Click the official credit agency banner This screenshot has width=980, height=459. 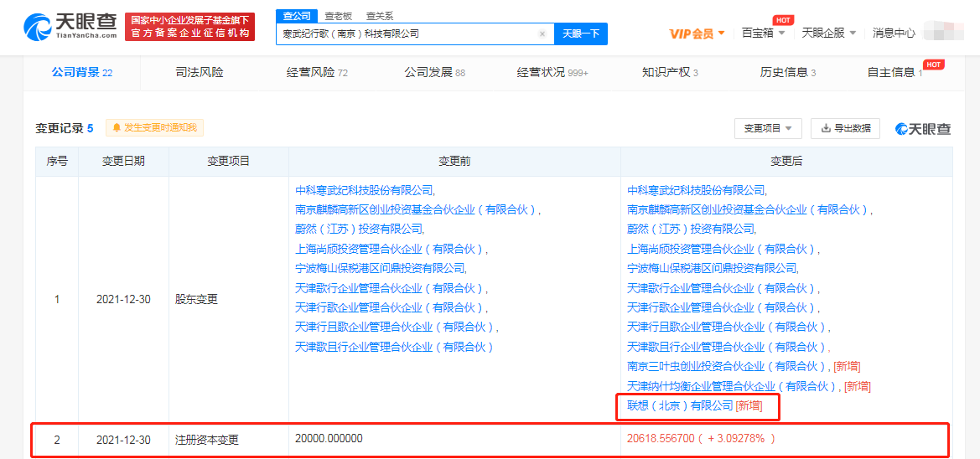click(x=190, y=27)
